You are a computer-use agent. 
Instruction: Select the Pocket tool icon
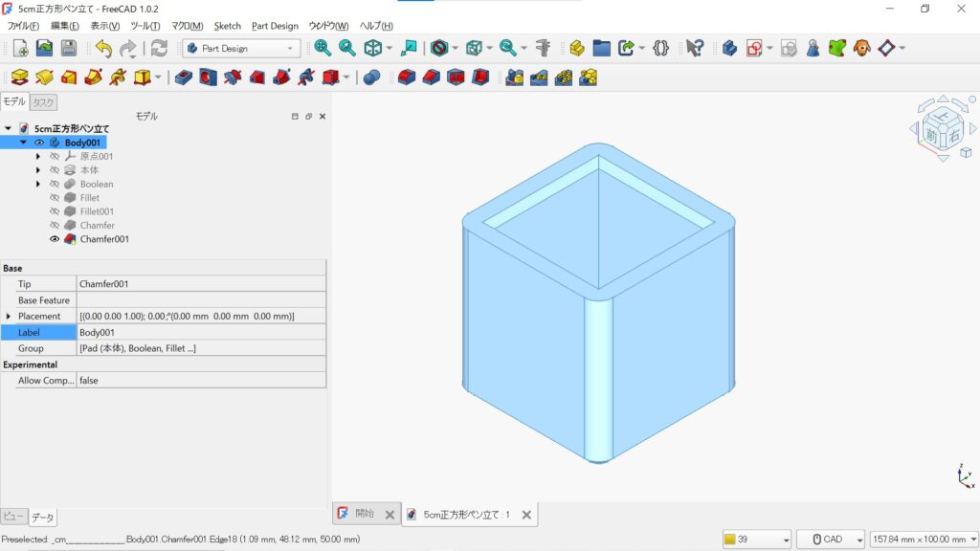pyautogui.click(x=183, y=77)
